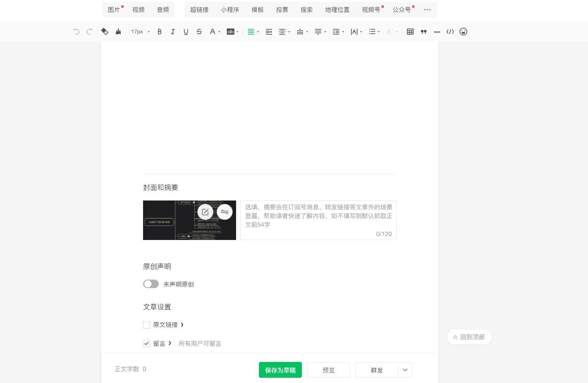Click the 群发 button
Image resolution: width=588 pixels, height=383 pixels.
click(377, 370)
